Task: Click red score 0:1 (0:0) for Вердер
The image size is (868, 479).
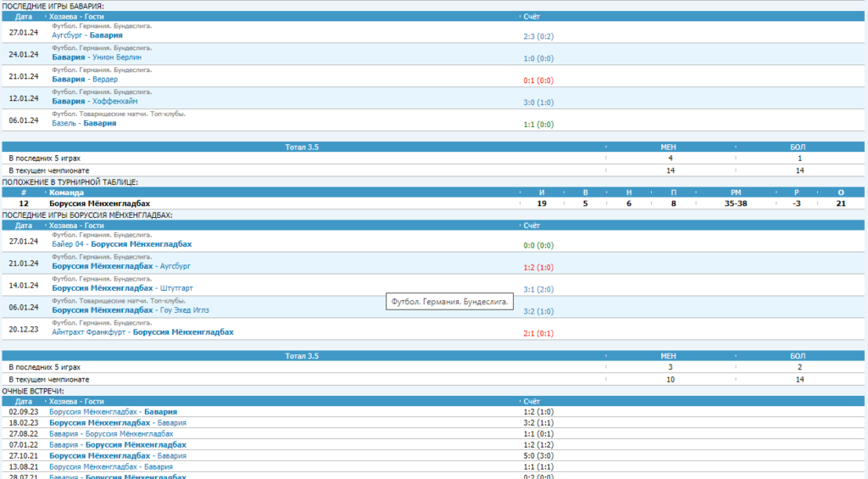Action: click(x=538, y=81)
